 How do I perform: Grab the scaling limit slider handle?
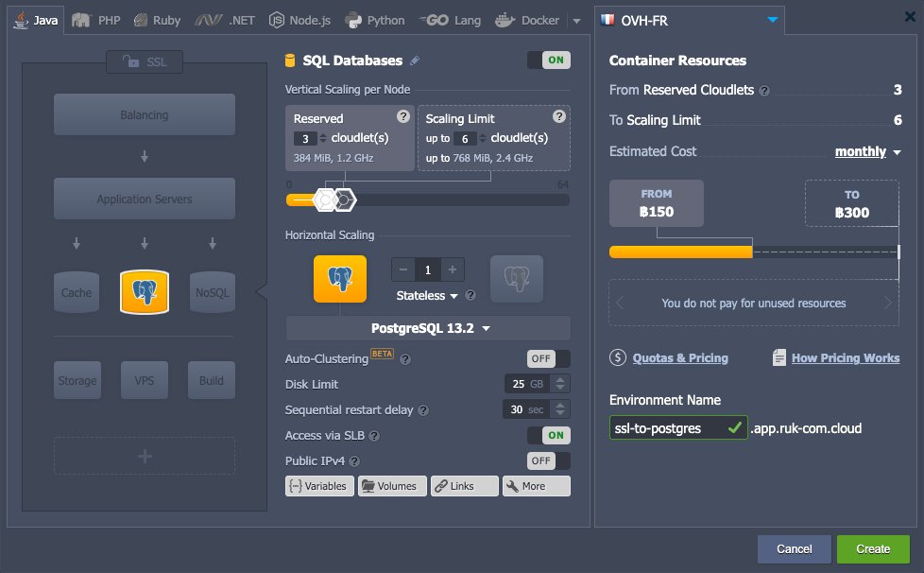345,200
